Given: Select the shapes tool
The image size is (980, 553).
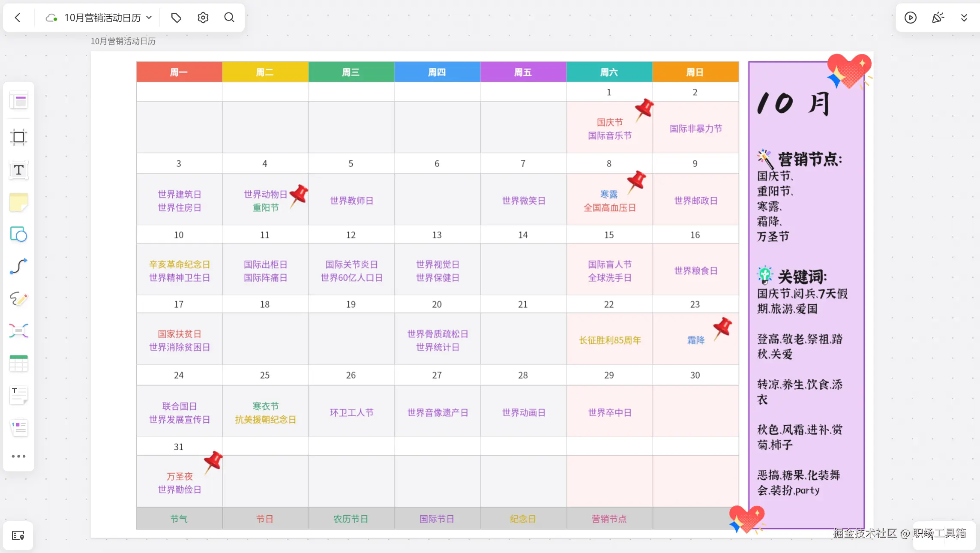Looking at the screenshot, I should [18, 234].
